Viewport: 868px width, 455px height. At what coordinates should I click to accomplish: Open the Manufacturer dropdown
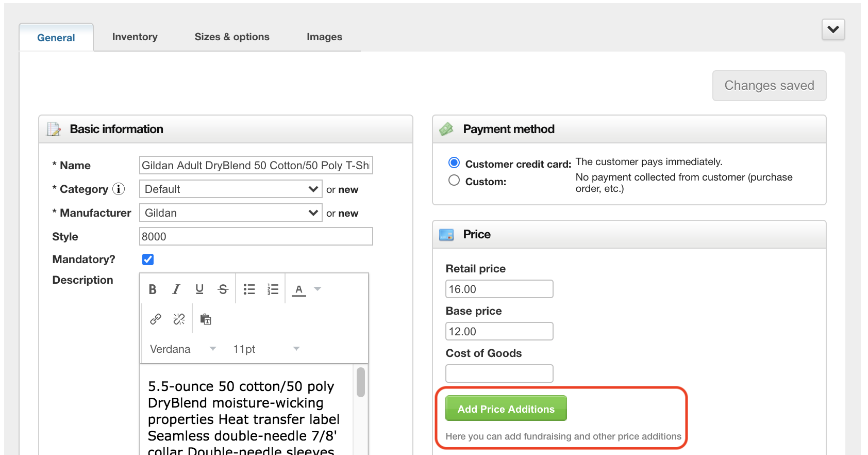coord(231,213)
